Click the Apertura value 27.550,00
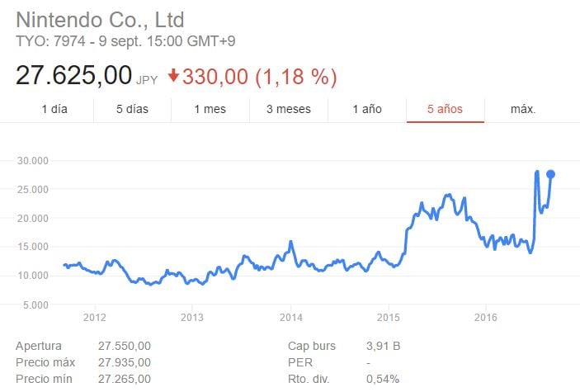 [124, 347]
